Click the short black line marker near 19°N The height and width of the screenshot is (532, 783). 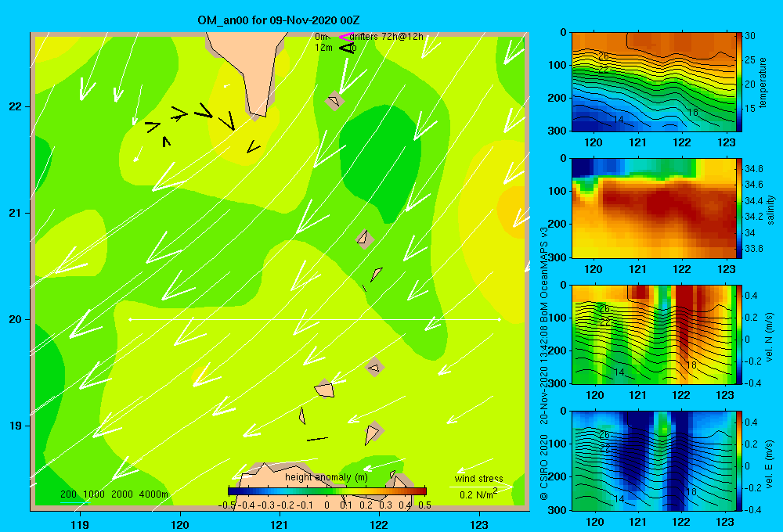[x=317, y=439]
